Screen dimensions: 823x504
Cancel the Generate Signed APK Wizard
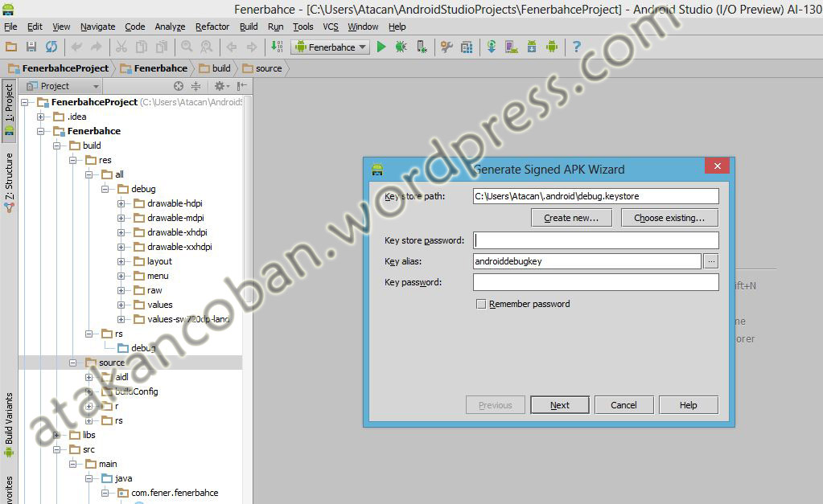click(623, 405)
